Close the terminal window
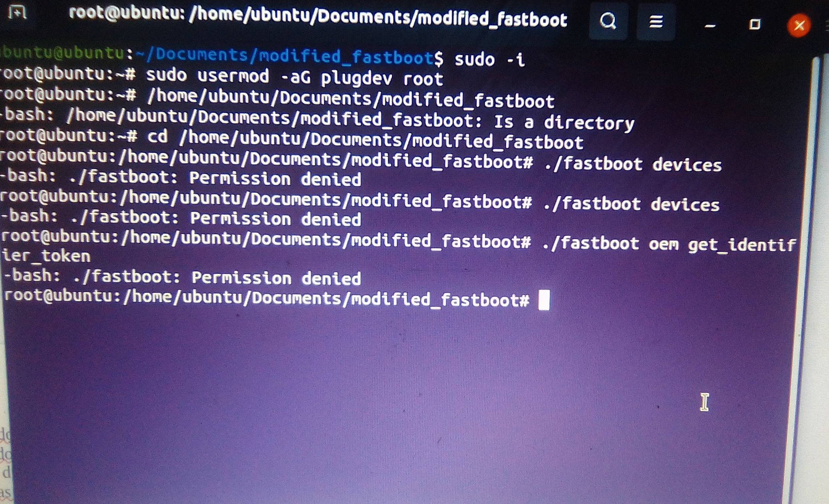The image size is (829, 504). click(799, 26)
